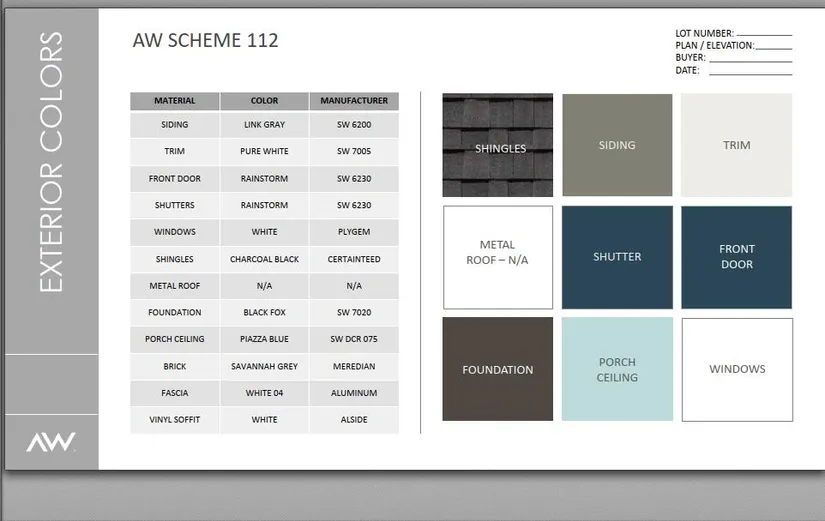Click the COLOR column header
Screen dimensions: 825x521
tap(264, 101)
